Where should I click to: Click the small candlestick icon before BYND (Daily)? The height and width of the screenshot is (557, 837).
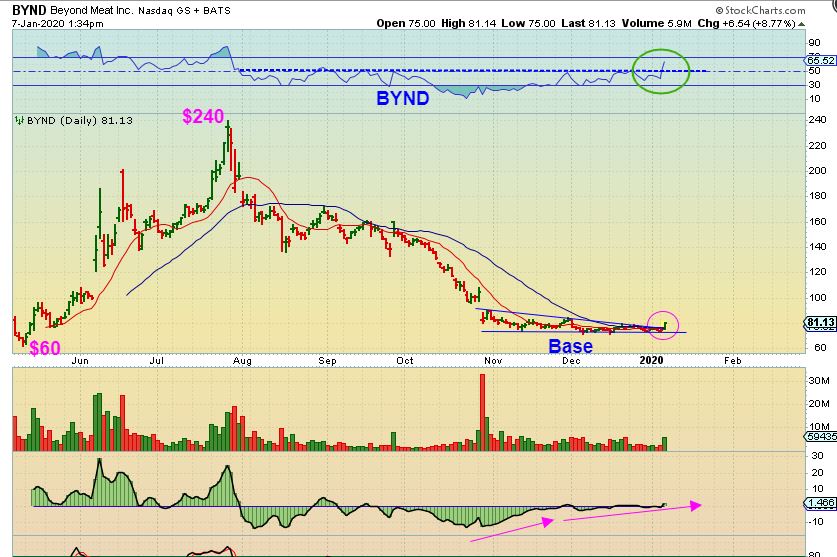pyautogui.click(x=19, y=120)
